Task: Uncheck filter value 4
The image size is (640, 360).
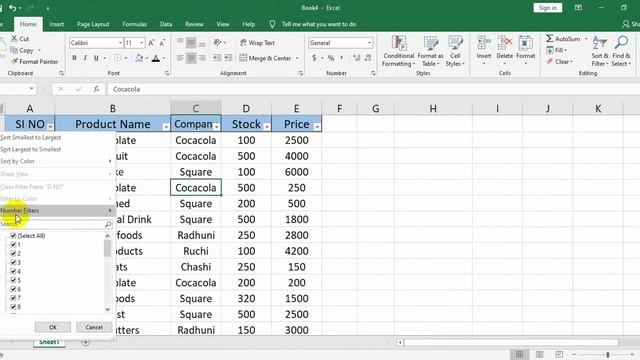Action: (x=13, y=271)
